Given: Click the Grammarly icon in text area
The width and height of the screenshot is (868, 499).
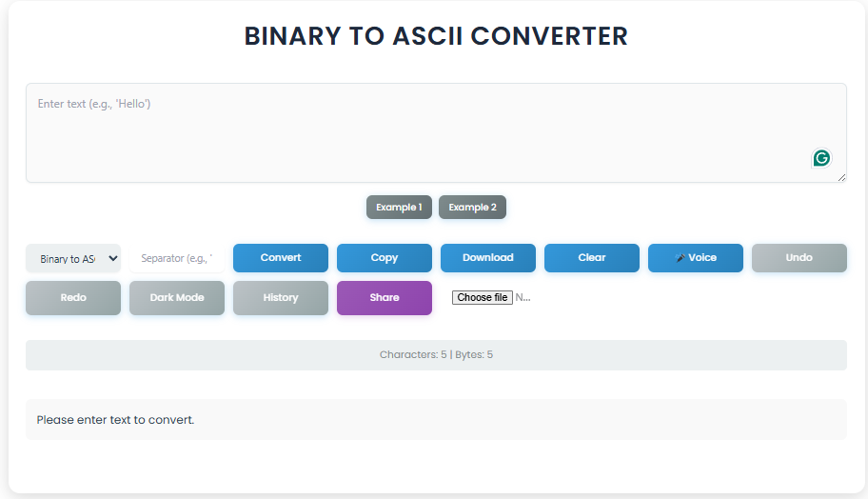Looking at the screenshot, I should pos(821,158).
